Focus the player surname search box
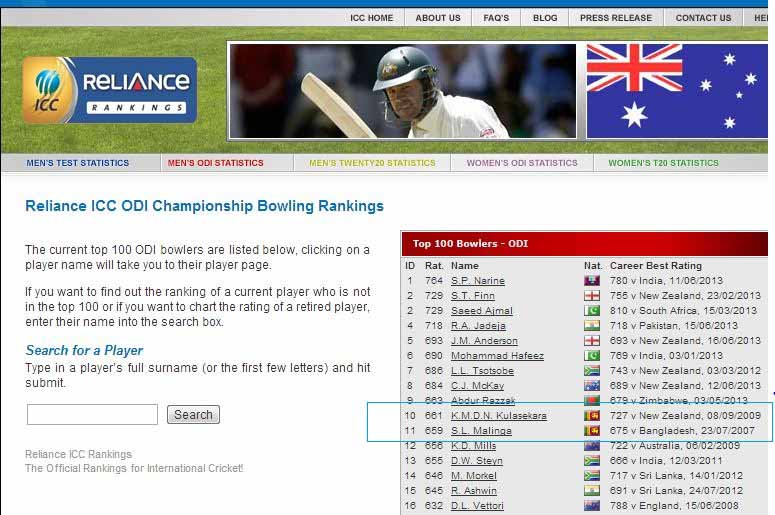The image size is (775, 515). pyautogui.click(x=92, y=414)
